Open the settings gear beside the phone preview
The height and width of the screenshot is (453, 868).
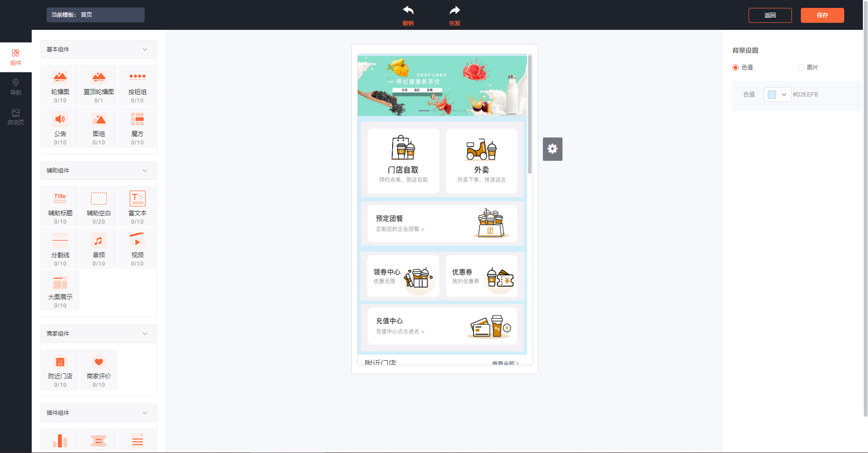pos(552,149)
